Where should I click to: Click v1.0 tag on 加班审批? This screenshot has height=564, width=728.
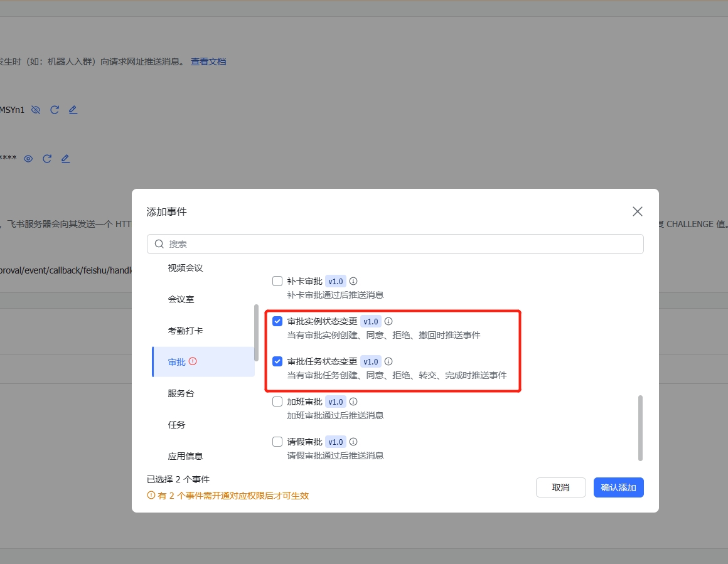click(x=336, y=402)
